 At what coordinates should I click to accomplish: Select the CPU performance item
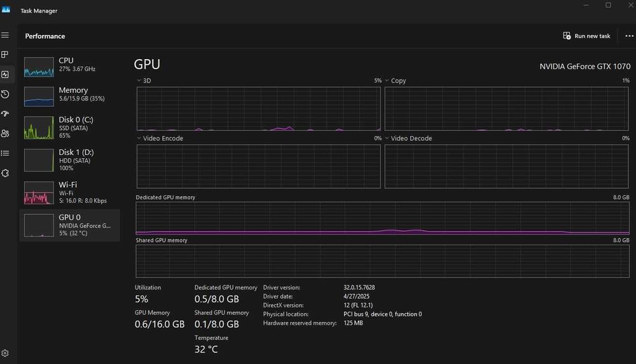(69, 67)
